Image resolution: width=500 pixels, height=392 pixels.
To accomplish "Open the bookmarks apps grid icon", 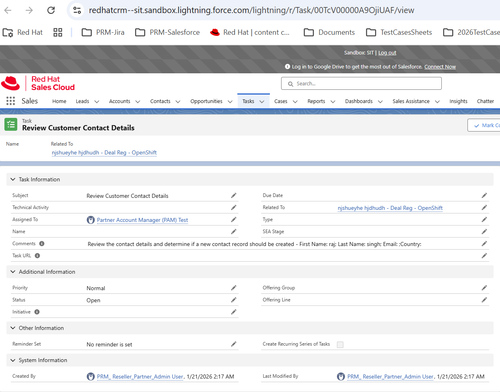I will click(58, 32).
